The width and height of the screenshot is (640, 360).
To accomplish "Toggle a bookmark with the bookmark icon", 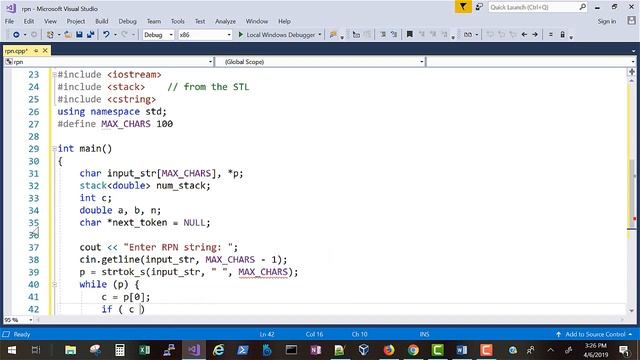I will pyautogui.click(x=409, y=35).
